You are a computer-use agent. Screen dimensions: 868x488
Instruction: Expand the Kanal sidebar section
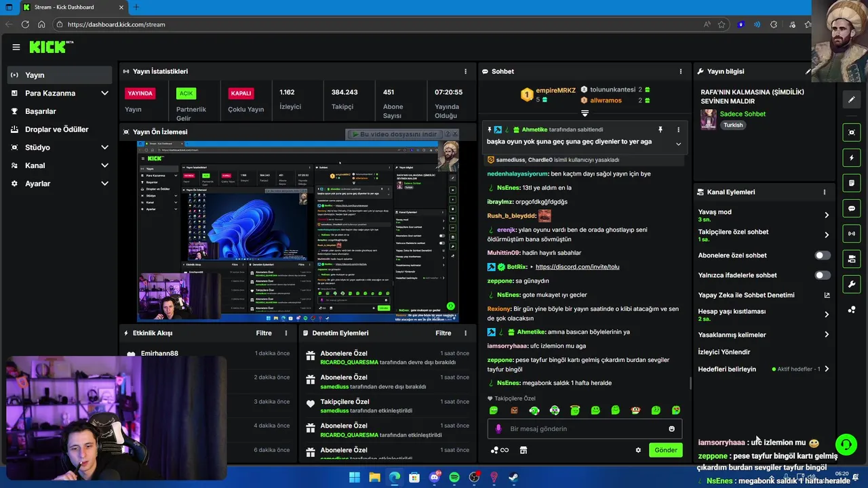[x=104, y=165]
